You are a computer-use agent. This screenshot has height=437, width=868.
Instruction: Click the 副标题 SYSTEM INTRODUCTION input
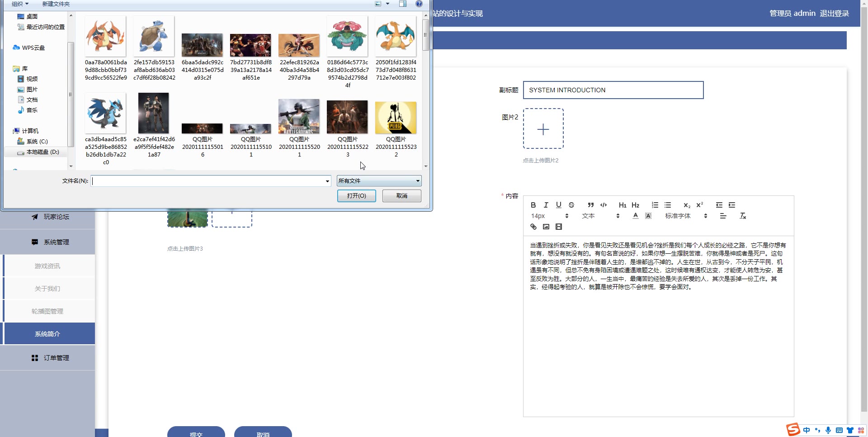tap(613, 90)
